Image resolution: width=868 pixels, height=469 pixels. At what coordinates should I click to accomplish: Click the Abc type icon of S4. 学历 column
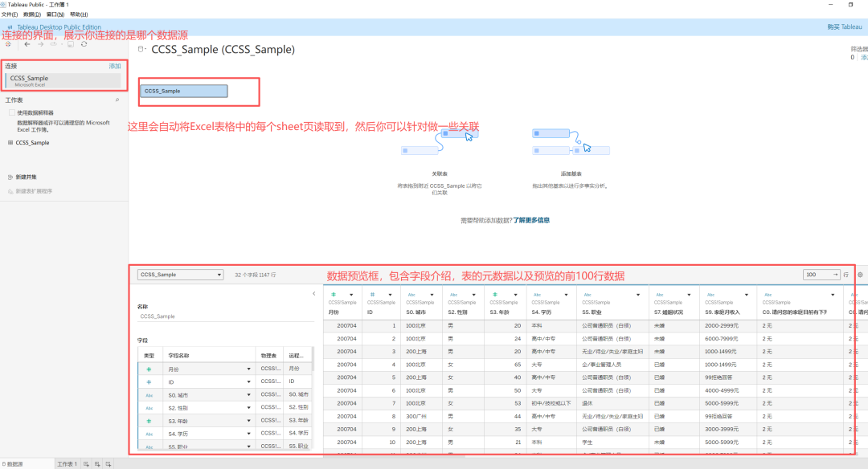(x=537, y=295)
